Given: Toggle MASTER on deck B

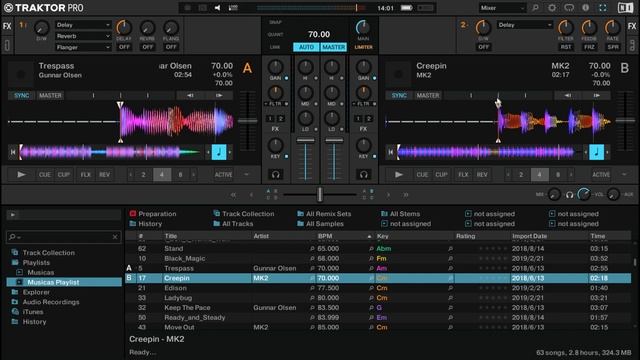Looking at the screenshot, I should point(428,96).
